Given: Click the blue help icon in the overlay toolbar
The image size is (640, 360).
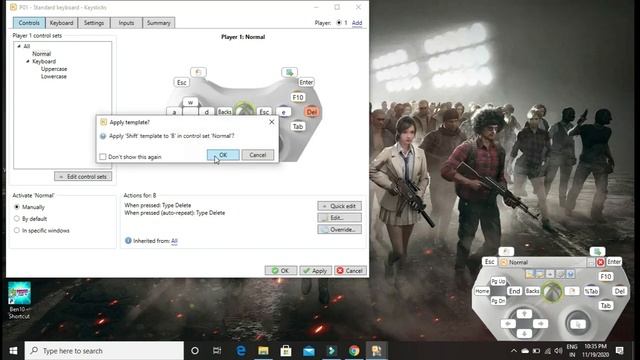Looking at the screenshot, I should tap(571, 274).
